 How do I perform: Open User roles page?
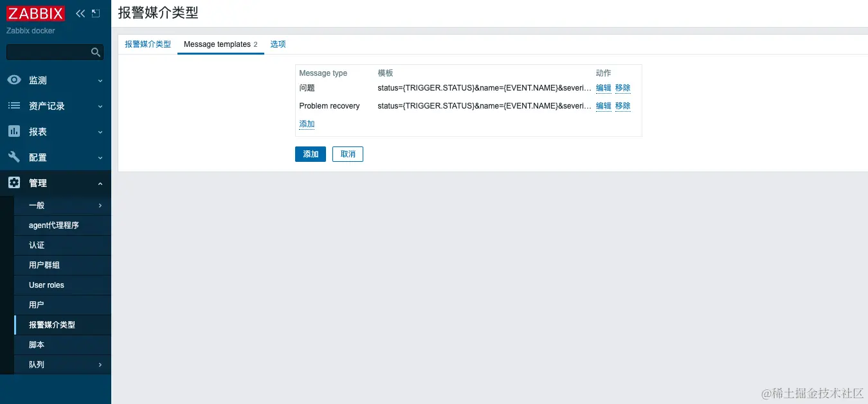pyautogui.click(x=62, y=285)
